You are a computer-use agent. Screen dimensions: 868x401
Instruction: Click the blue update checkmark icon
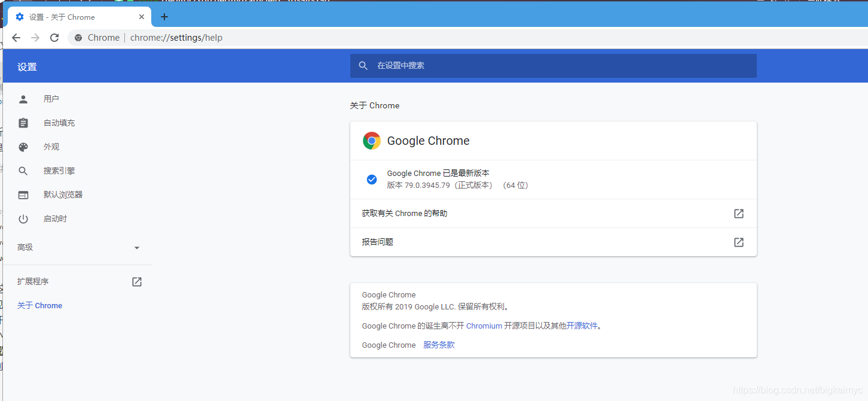tap(372, 180)
